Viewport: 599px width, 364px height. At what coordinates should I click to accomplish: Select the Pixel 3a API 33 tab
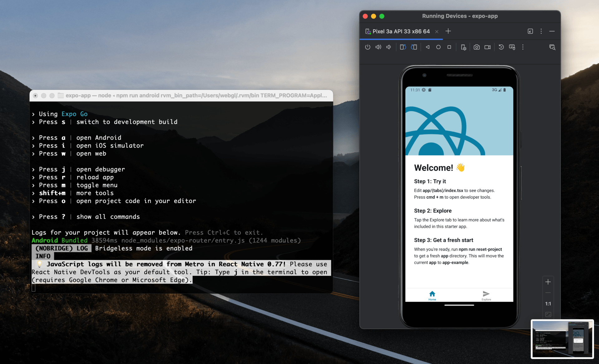point(401,32)
